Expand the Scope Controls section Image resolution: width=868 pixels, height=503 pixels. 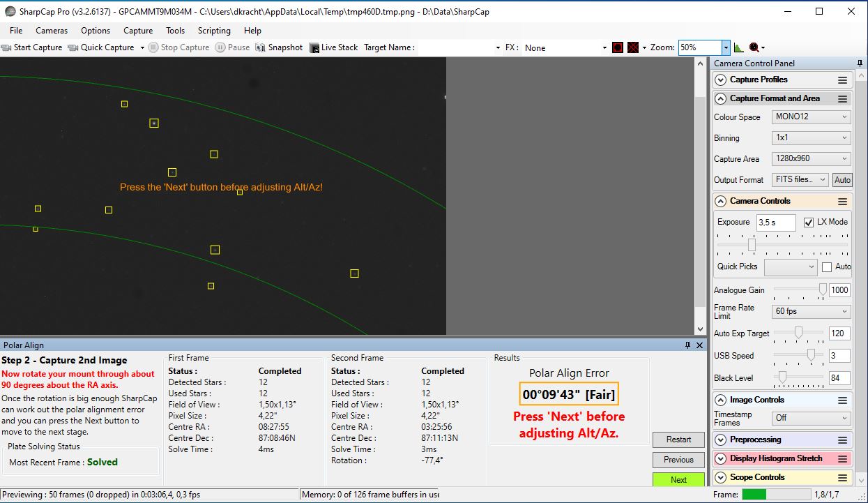click(721, 478)
